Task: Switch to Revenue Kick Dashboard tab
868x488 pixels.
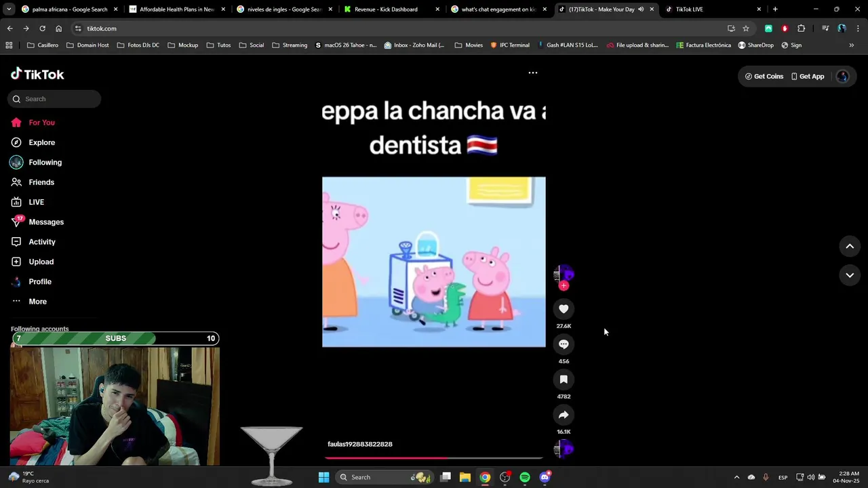Action: point(391,9)
